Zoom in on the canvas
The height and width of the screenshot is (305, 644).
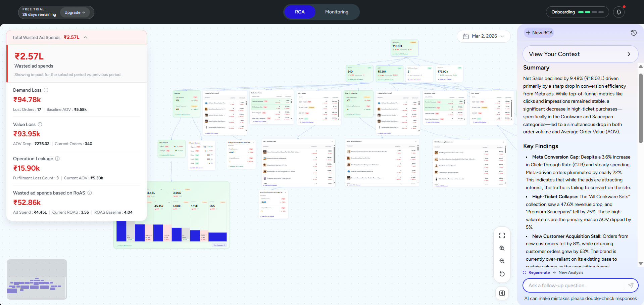pyautogui.click(x=502, y=248)
